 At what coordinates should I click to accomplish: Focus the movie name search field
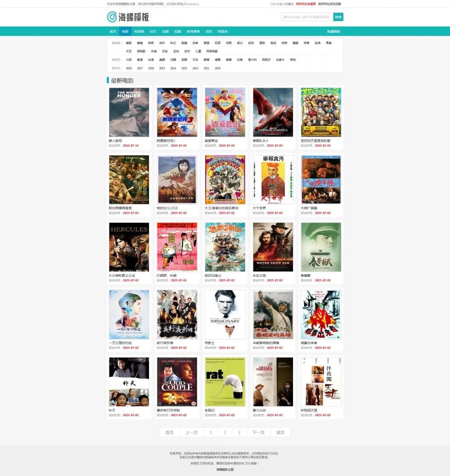307,17
